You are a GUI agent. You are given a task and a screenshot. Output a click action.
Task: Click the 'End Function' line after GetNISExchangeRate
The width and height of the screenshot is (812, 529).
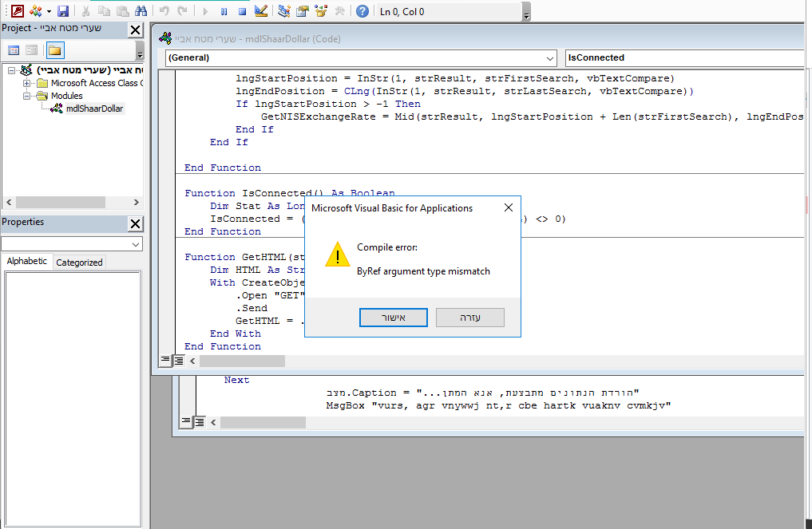click(x=223, y=168)
